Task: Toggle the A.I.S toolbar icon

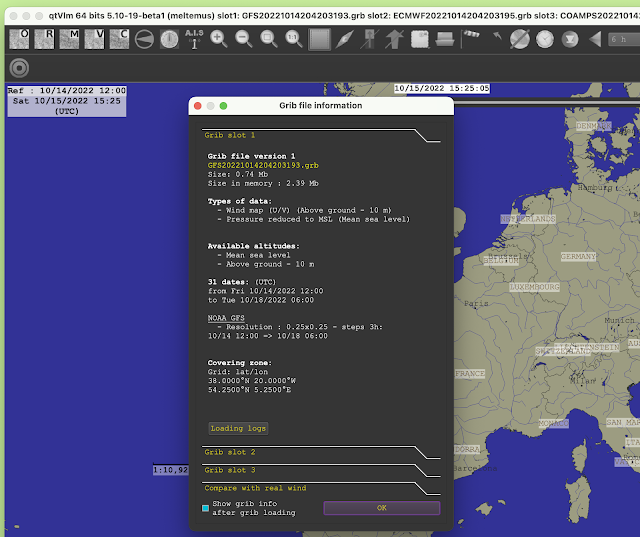Action: [x=194, y=39]
